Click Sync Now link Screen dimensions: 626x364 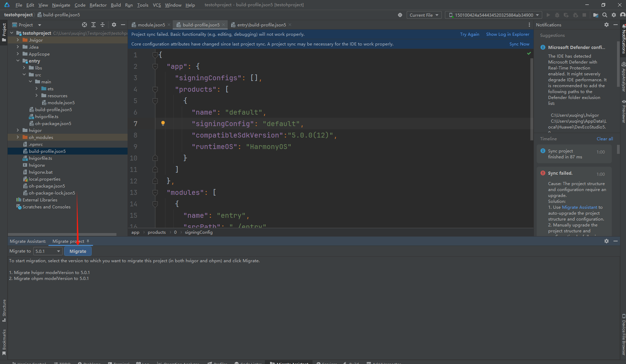pos(519,44)
